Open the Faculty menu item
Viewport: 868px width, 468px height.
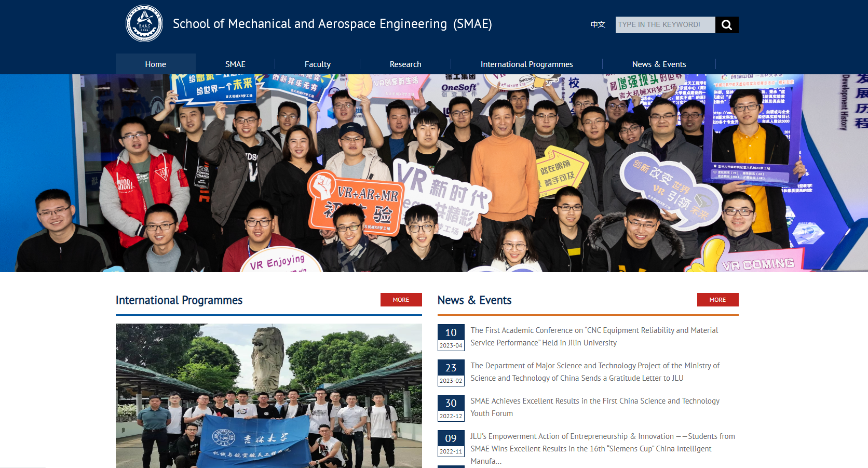(x=317, y=64)
